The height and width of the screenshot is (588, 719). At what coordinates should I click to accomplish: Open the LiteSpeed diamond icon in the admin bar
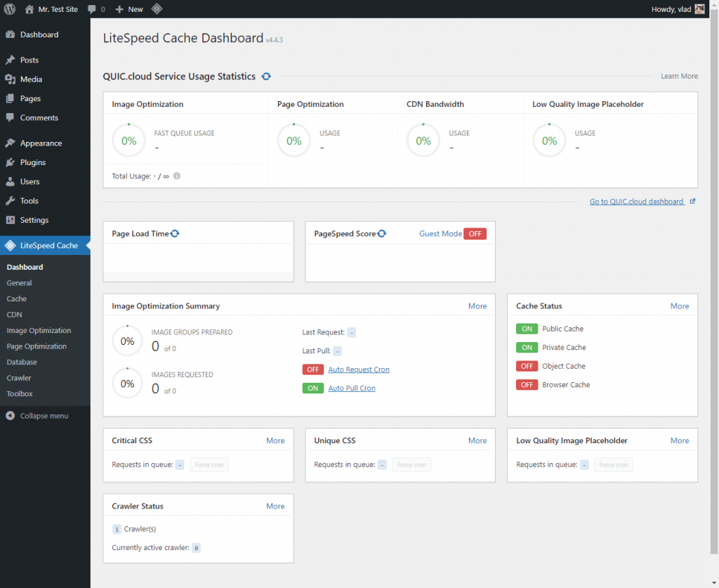point(157,9)
